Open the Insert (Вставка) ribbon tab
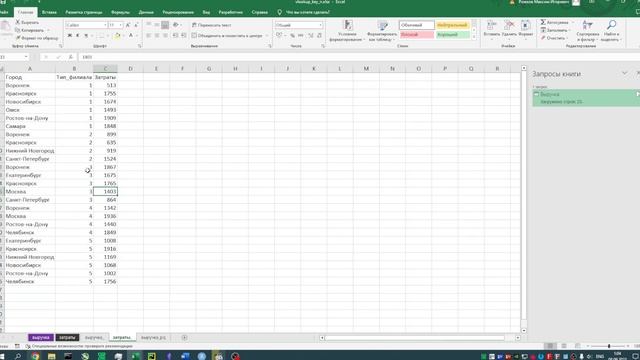Screen dimensions: 640x360 pos(49,12)
